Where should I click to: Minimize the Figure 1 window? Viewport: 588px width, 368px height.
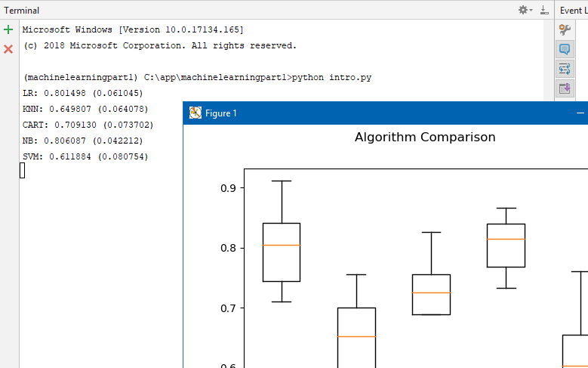tap(580, 113)
